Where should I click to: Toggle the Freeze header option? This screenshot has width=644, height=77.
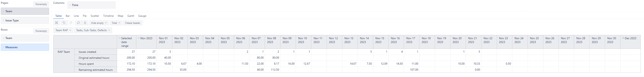pyautogui.click(x=133, y=23)
